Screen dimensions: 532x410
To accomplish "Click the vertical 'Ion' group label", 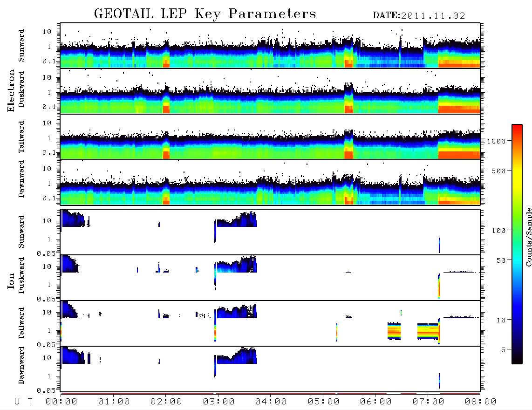I will [11, 280].
